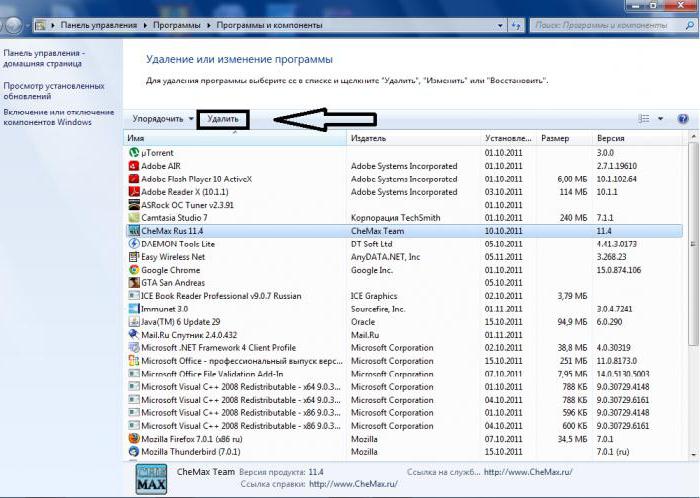Click ICE Graphics publisher cell
The height and width of the screenshot is (498, 700).
point(374,296)
